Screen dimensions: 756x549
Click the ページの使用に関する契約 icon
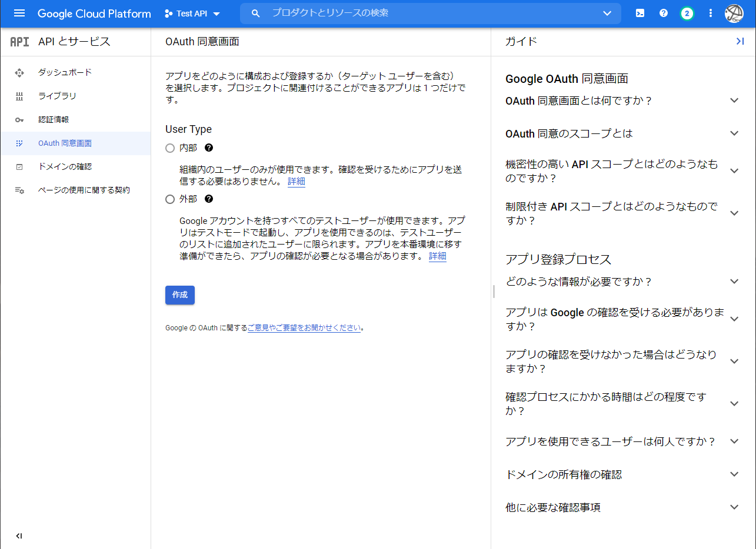click(x=19, y=190)
